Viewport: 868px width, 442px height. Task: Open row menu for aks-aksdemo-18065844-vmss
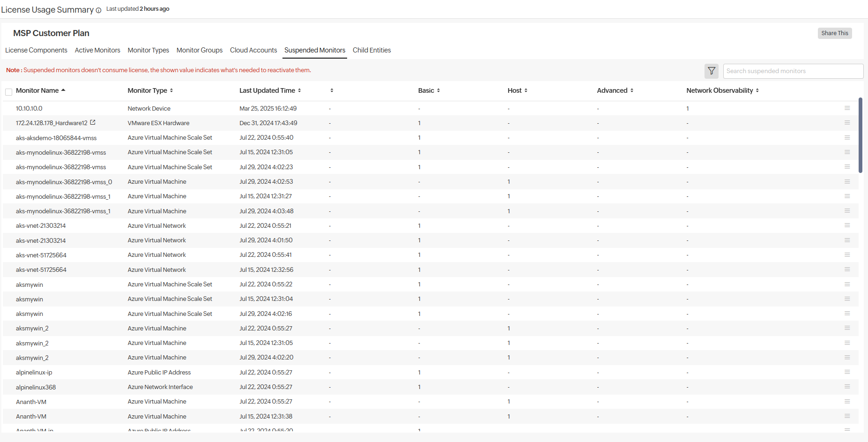pyautogui.click(x=847, y=138)
